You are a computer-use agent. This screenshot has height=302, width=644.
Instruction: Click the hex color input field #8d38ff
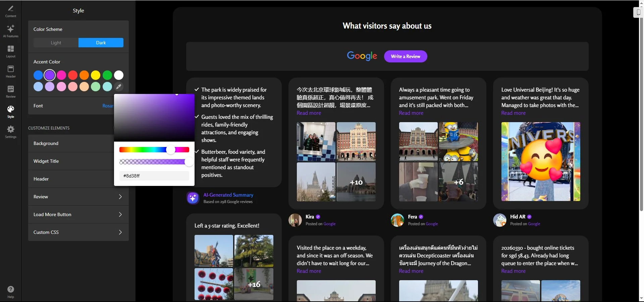point(154,176)
